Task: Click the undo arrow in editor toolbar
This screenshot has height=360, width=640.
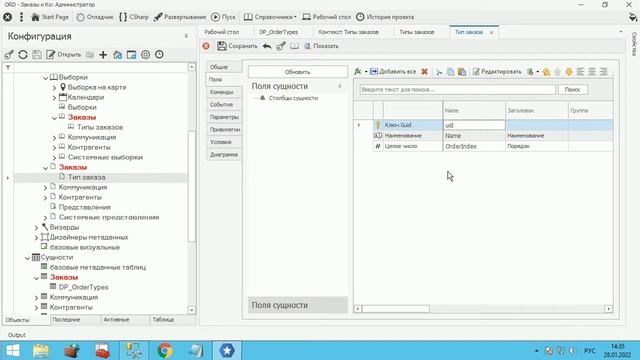Action: coord(267,46)
